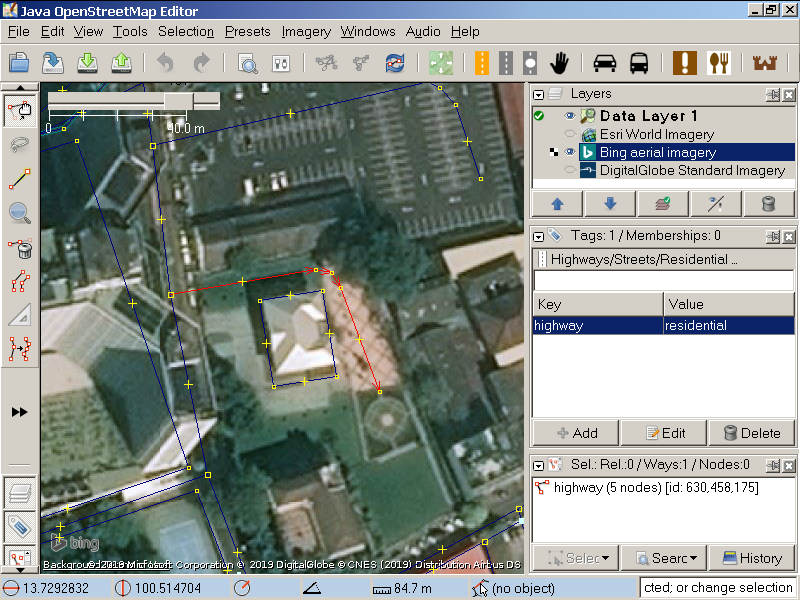800x600 pixels.
Task: Open the Imagery menu
Action: [x=305, y=31]
